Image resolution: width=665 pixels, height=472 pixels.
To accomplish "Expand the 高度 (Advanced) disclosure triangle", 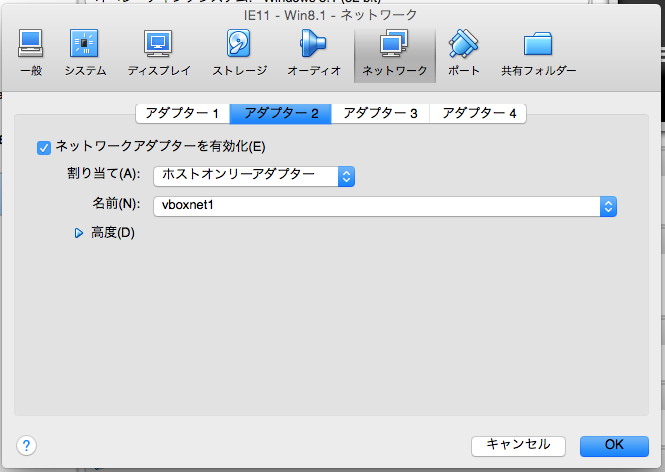I will click(79, 233).
